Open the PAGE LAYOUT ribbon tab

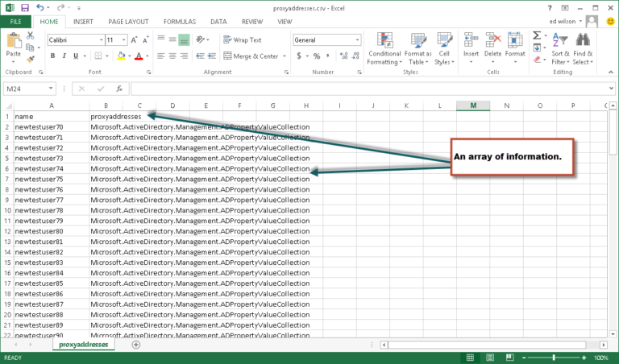pos(127,22)
